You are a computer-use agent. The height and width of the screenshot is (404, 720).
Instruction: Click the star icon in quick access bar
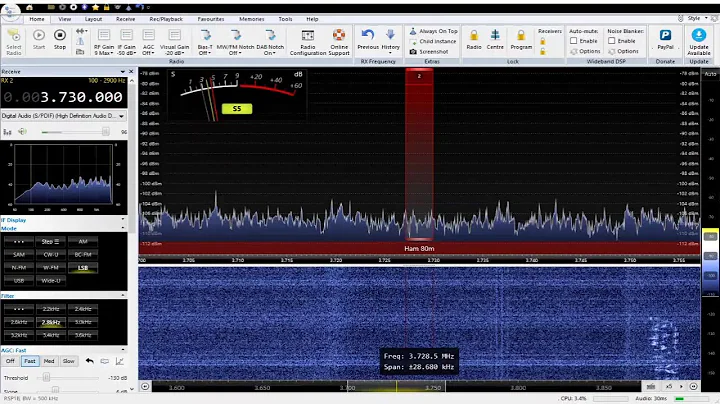tap(96, 7)
